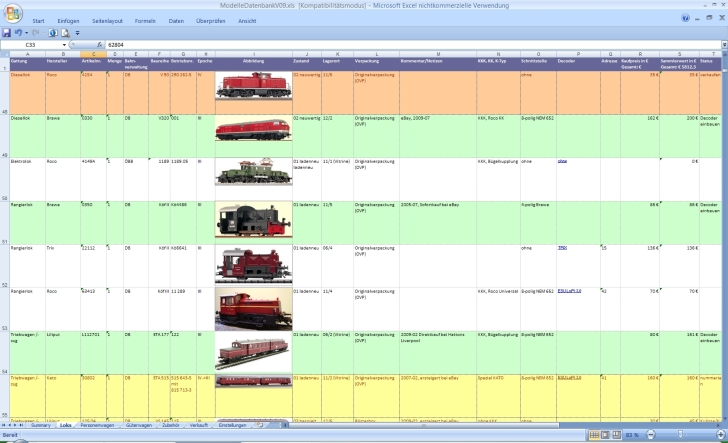Switch to Page Layout view in status bar
This screenshot has height=443, width=728.
pos(605,436)
